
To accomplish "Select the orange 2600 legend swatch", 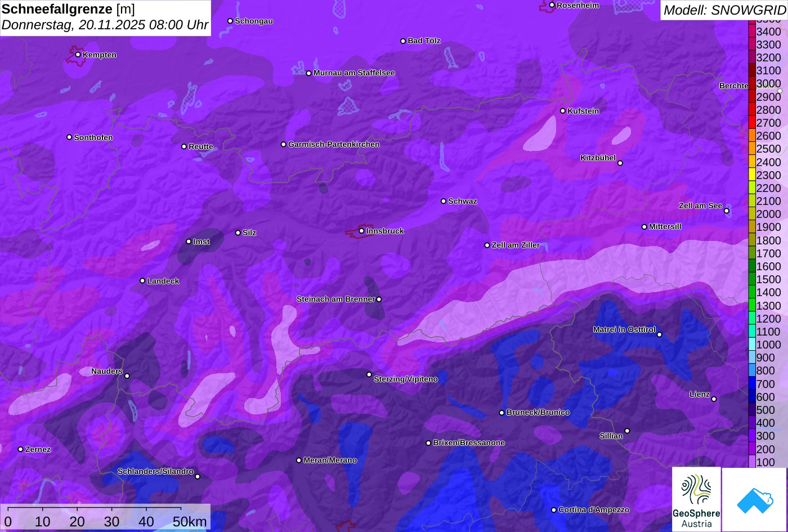I will [751, 136].
